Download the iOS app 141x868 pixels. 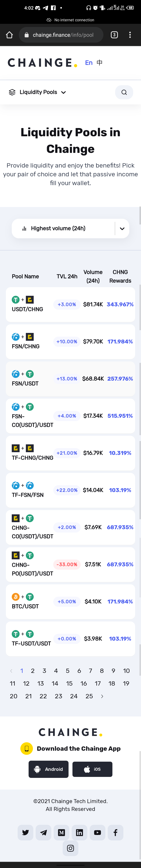[x=92, y=769]
